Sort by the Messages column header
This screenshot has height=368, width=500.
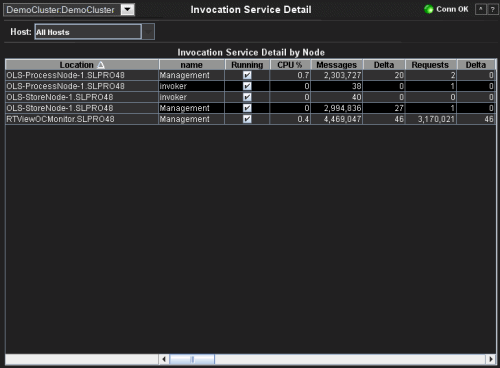point(337,65)
